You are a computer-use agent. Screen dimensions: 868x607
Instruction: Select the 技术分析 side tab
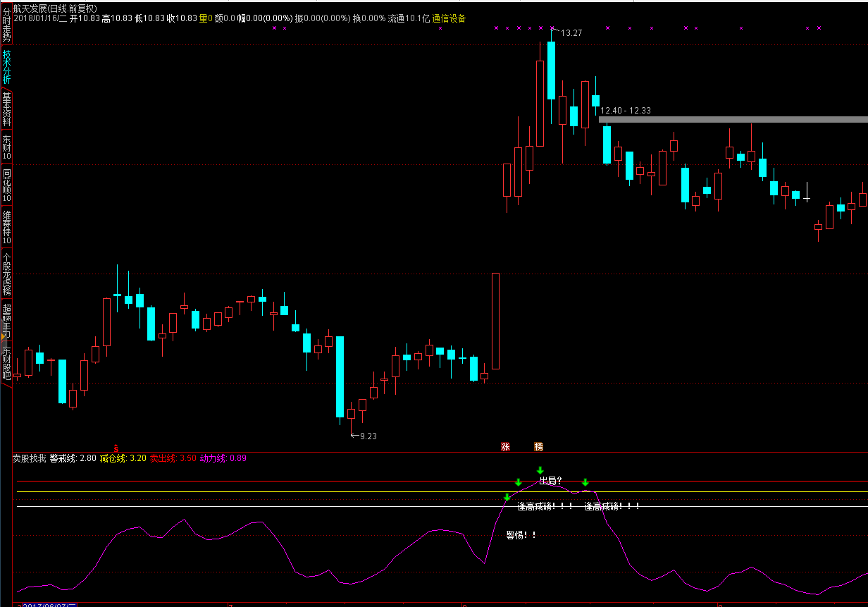click(x=6, y=66)
